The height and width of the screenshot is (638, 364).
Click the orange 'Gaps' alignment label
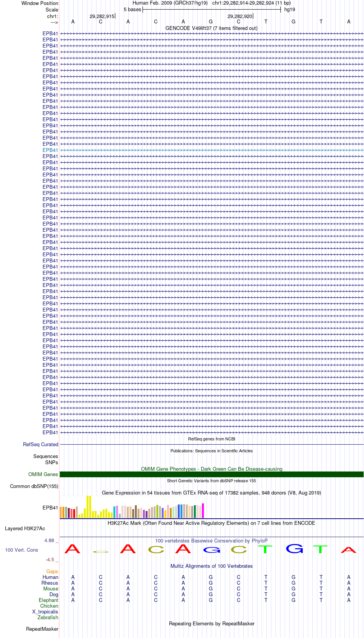click(x=52, y=571)
